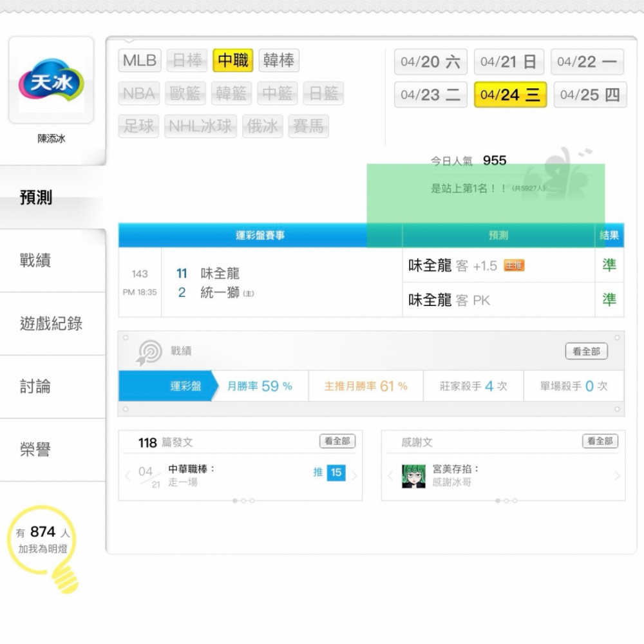Image resolution: width=644 pixels, height=644 pixels.
Task: Select the 中職 league filter
Action: coord(233,61)
